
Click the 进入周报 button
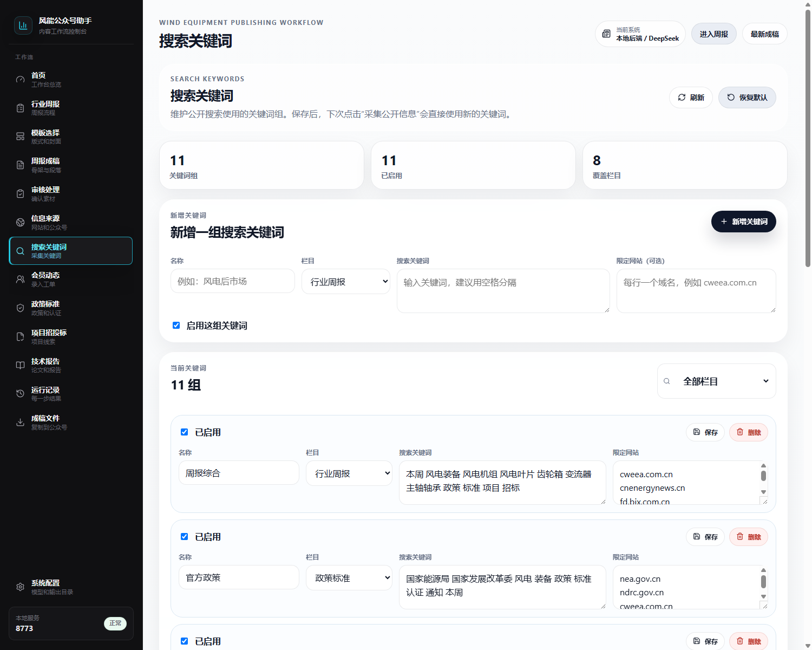(713, 34)
